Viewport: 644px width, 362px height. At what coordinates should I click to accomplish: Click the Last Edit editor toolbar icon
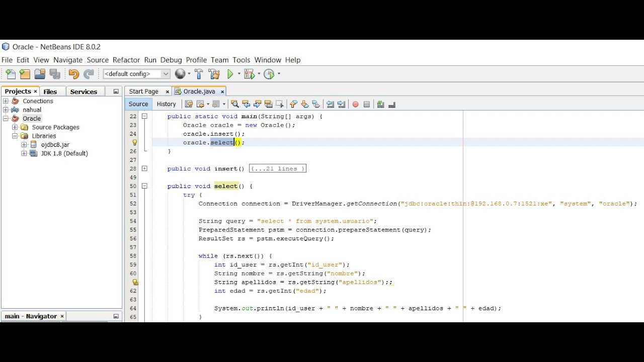pos(189,104)
